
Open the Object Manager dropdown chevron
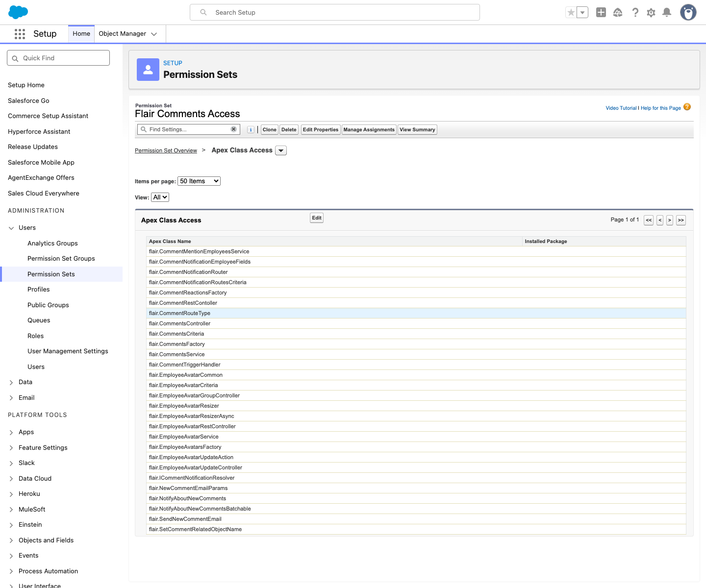(x=154, y=34)
